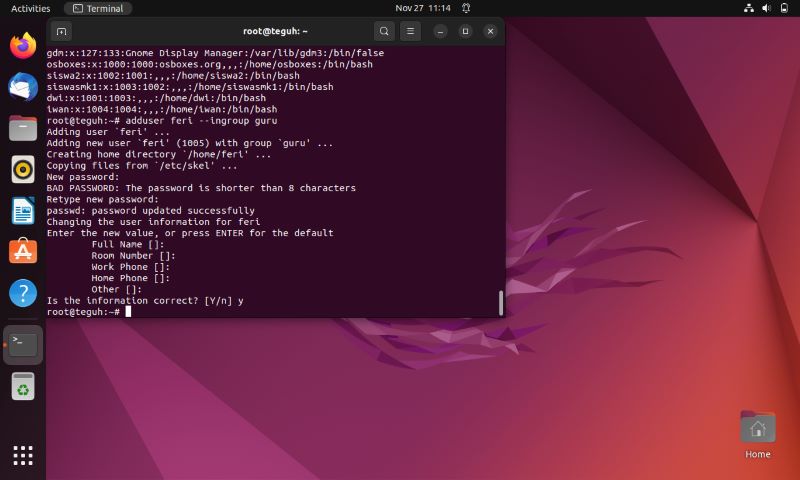Click 'passwd: password updated successfully' line

(151, 211)
